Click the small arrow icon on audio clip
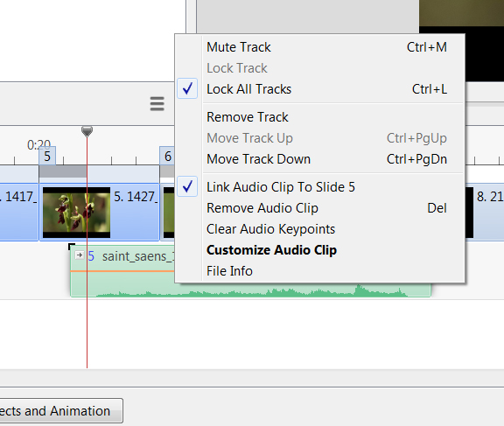Screen dimensions: 504x426 coord(80,255)
